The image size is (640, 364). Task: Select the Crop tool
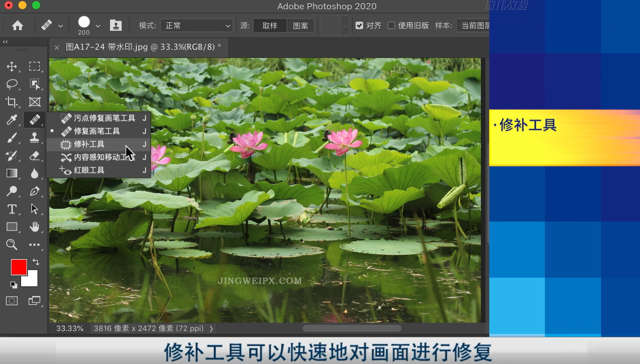(12, 102)
